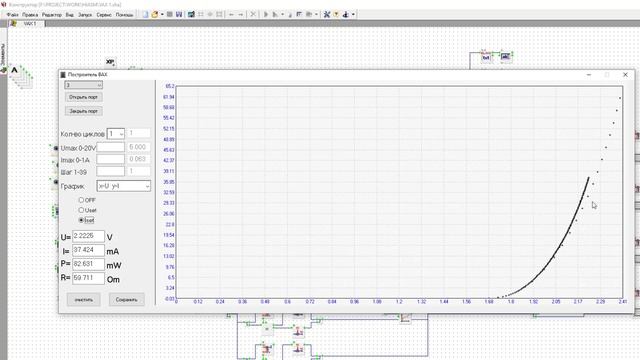Click the 2.41 x-axis end label
The image size is (640, 360).
click(623, 302)
